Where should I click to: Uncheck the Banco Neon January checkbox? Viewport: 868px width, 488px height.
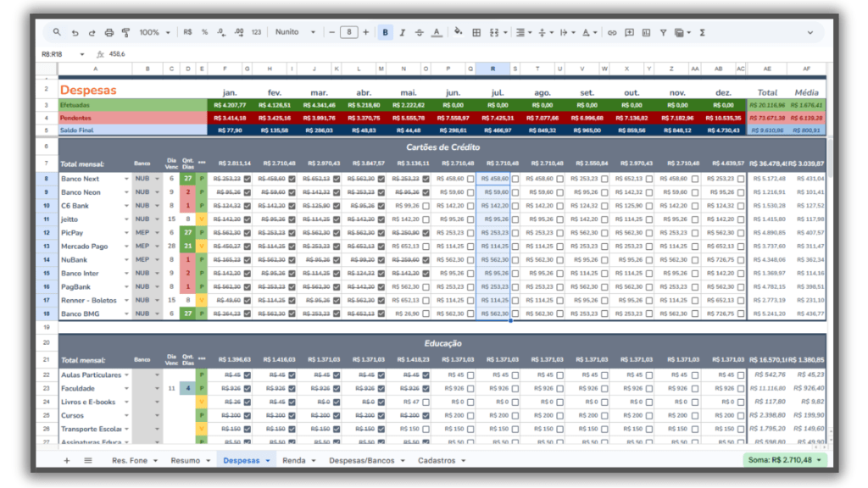[x=248, y=192]
